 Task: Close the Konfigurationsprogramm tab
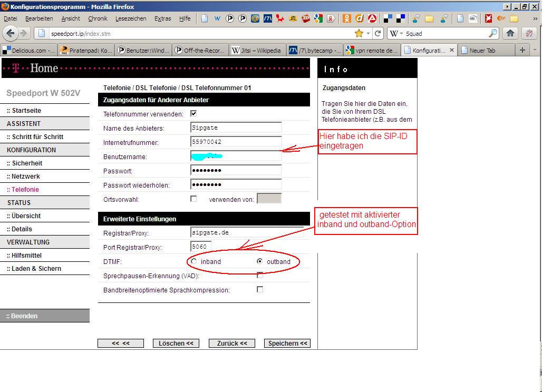pos(451,51)
